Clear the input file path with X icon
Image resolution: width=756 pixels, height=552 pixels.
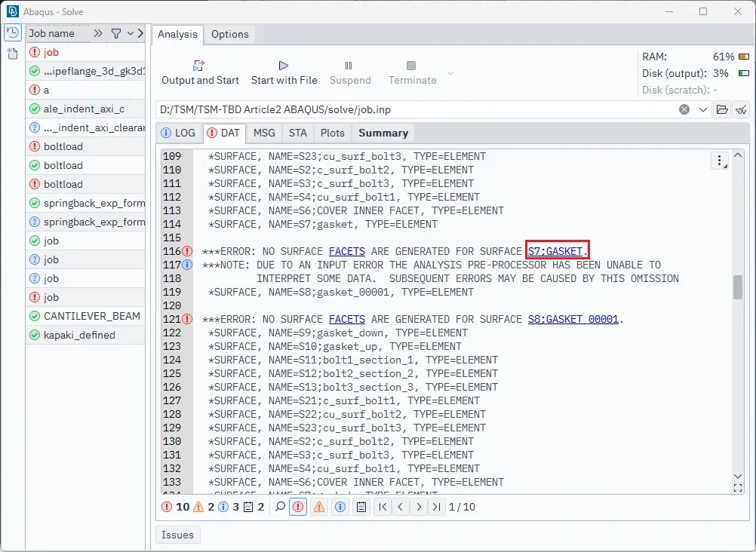(x=684, y=109)
